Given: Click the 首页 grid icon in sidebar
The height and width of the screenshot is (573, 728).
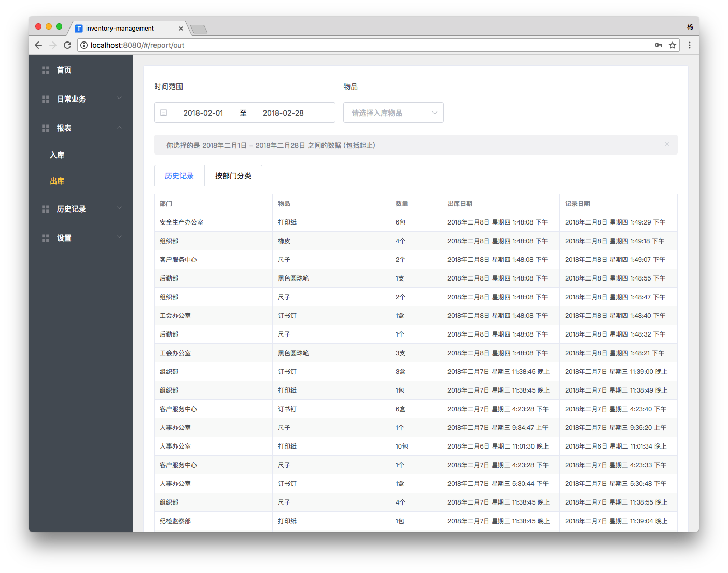Looking at the screenshot, I should (x=46, y=70).
